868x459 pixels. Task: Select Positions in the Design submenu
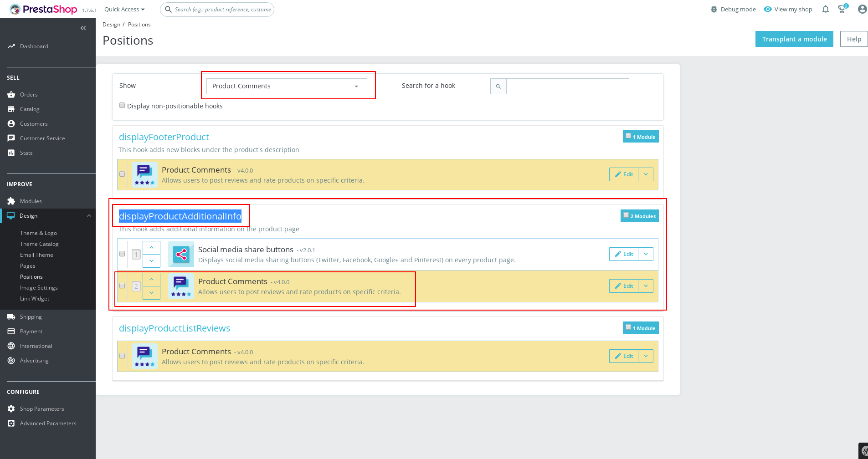click(31, 276)
